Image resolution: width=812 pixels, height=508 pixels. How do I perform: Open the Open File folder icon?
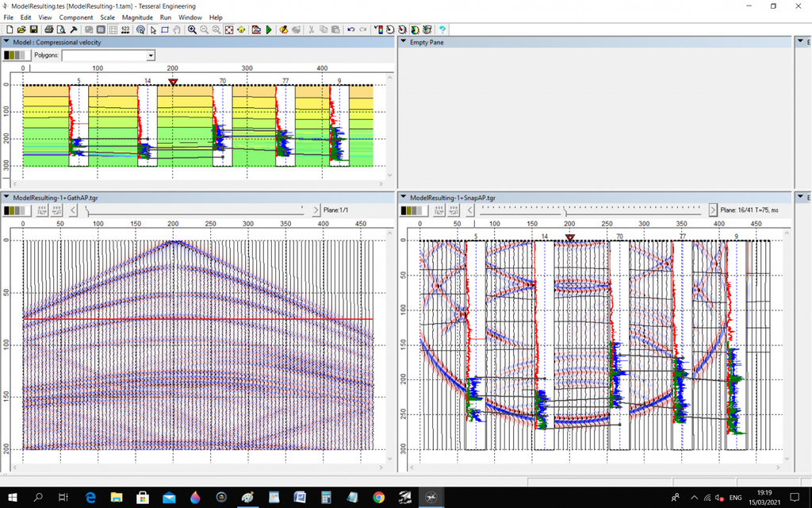(21, 29)
